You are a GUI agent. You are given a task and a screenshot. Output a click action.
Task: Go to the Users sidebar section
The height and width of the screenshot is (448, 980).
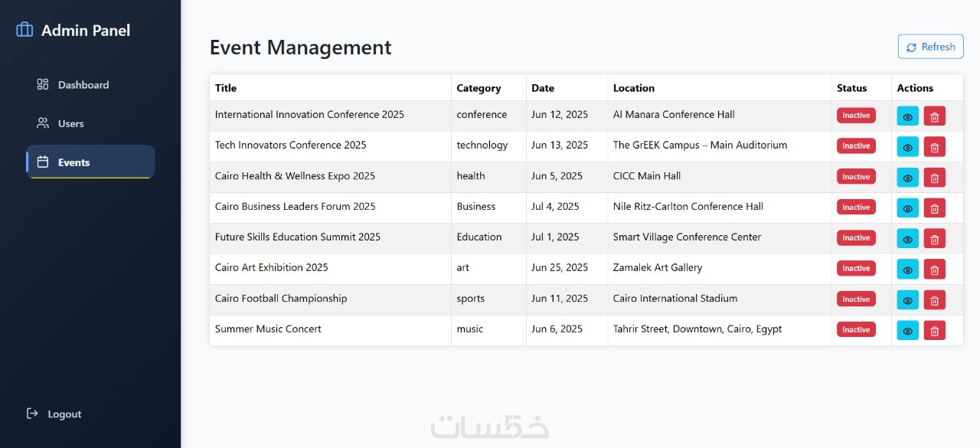pyautogui.click(x=70, y=123)
